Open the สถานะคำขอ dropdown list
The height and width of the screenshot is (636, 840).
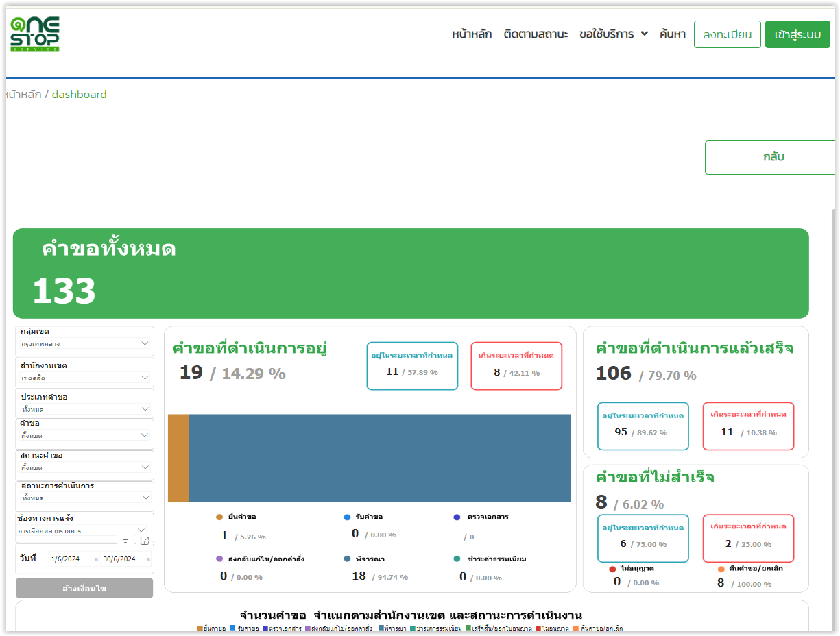click(144, 467)
